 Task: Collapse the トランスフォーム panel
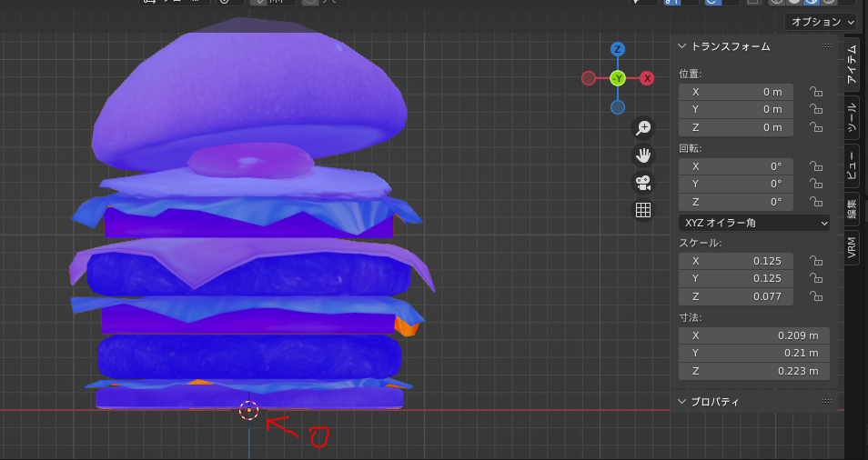pos(683,46)
